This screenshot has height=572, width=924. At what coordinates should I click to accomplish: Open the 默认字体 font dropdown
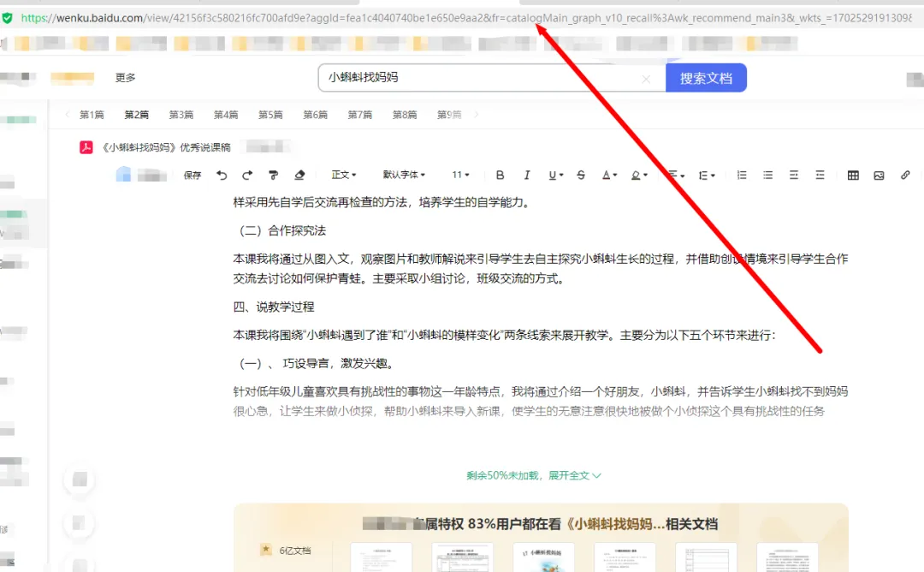click(x=404, y=175)
